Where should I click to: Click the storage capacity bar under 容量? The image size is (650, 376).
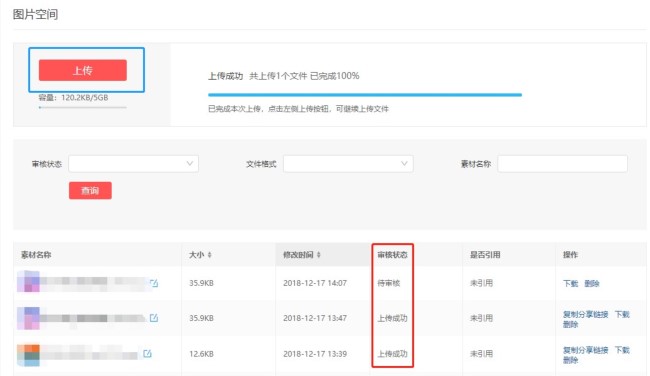tap(83, 107)
